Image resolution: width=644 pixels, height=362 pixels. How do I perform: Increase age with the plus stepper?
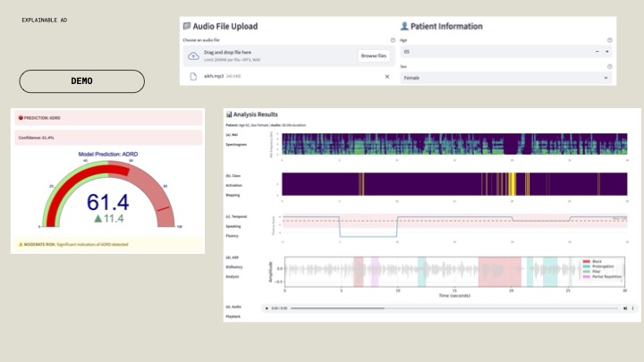tap(607, 52)
